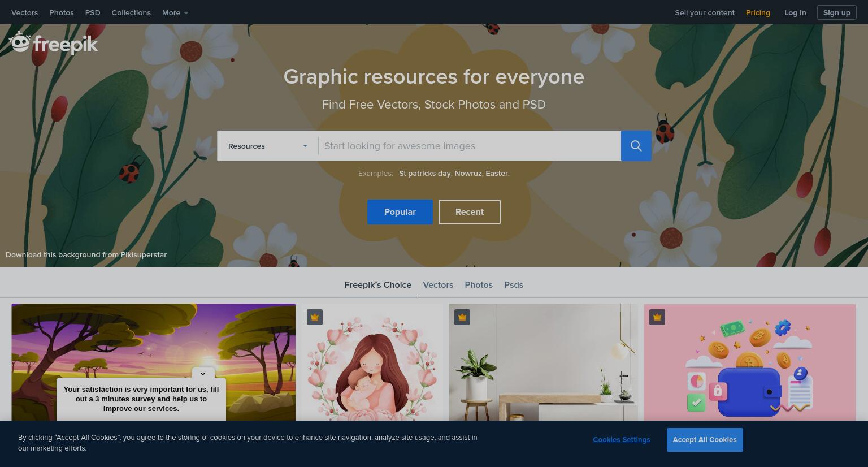868x467 pixels.
Task: Open PSD in the top navigation
Action: click(93, 12)
